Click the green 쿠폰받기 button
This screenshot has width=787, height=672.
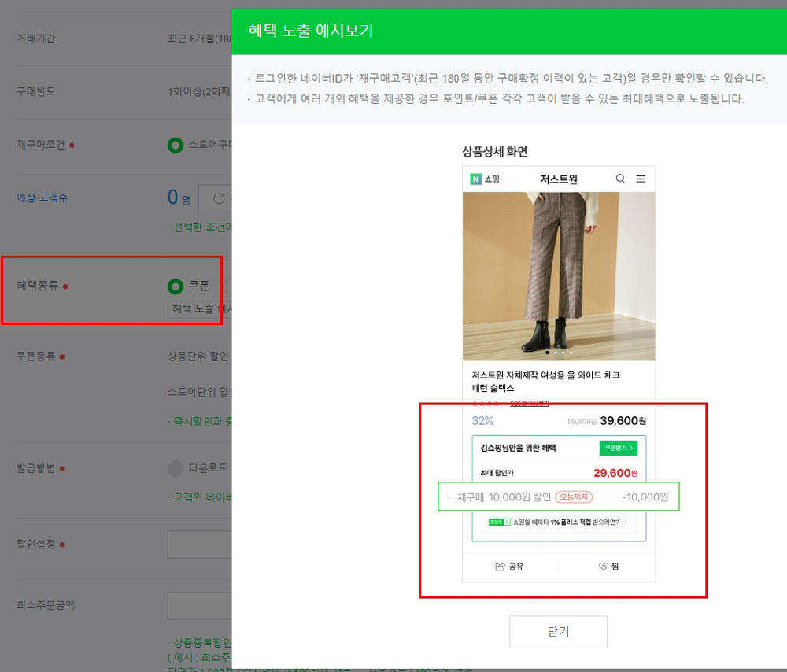pyautogui.click(x=619, y=448)
